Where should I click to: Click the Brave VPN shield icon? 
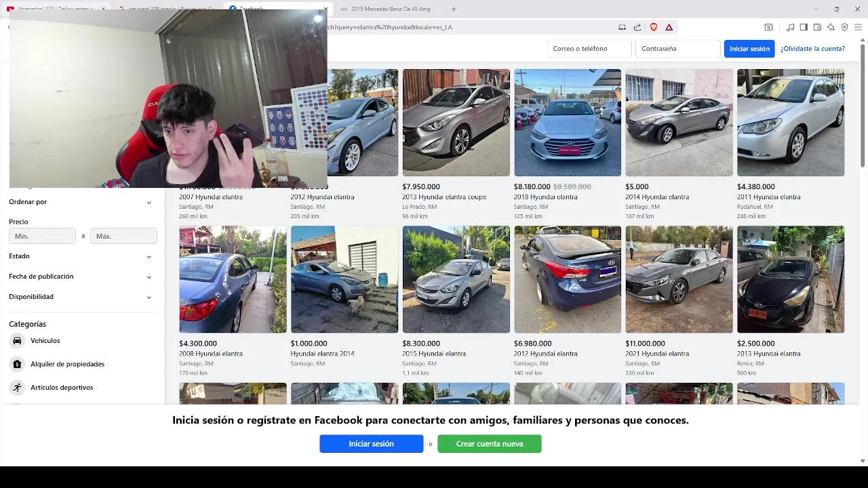click(844, 27)
